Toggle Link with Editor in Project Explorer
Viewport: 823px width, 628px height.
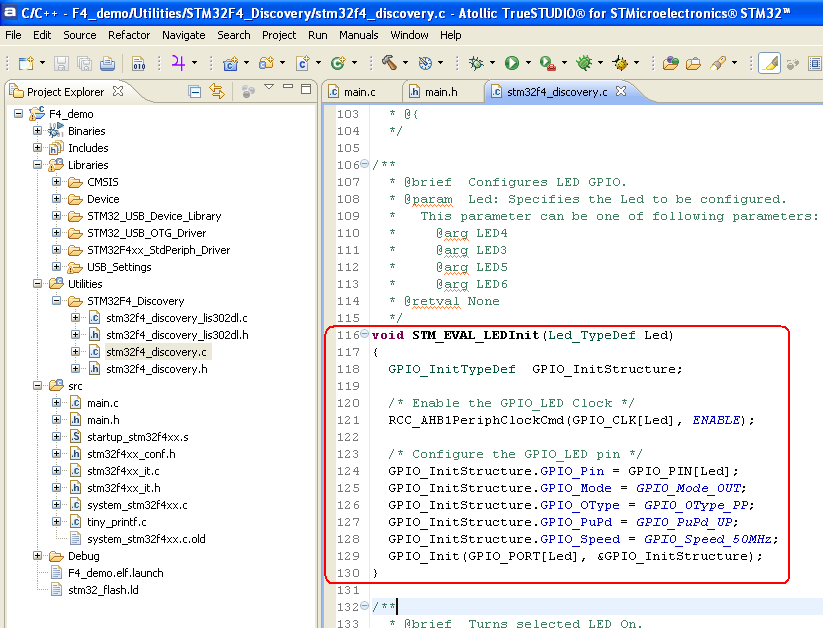[x=217, y=91]
